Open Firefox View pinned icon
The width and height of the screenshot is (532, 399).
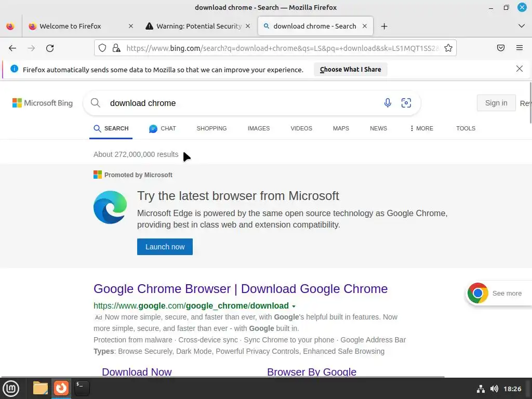[x=10, y=26]
